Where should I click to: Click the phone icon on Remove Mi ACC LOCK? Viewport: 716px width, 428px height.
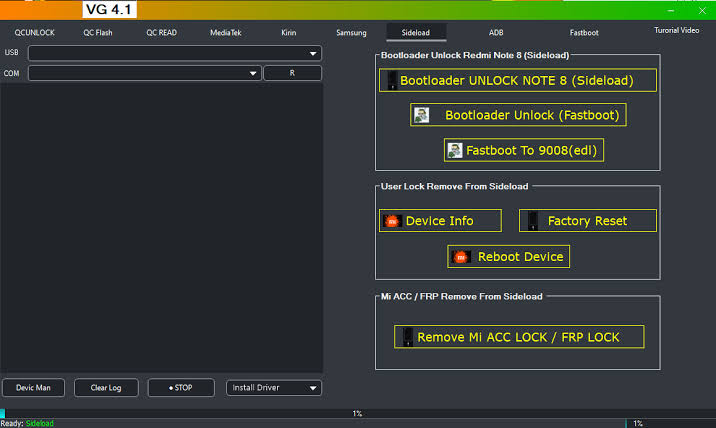point(406,338)
